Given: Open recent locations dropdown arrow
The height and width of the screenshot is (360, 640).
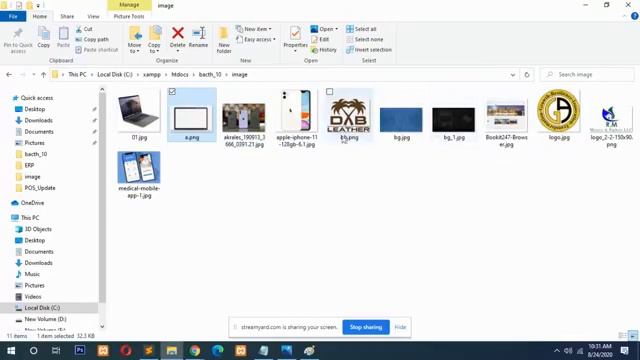Looking at the screenshot, I should click(33, 75).
